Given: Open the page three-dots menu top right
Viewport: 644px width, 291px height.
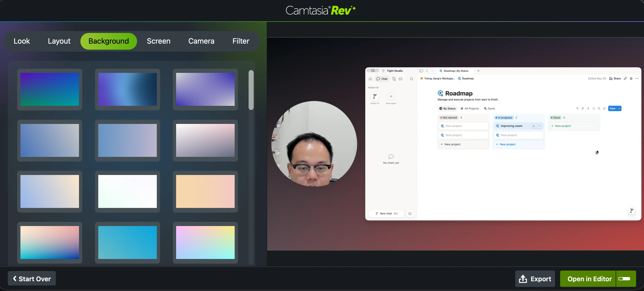Looking at the screenshot, I should click(637, 78).
